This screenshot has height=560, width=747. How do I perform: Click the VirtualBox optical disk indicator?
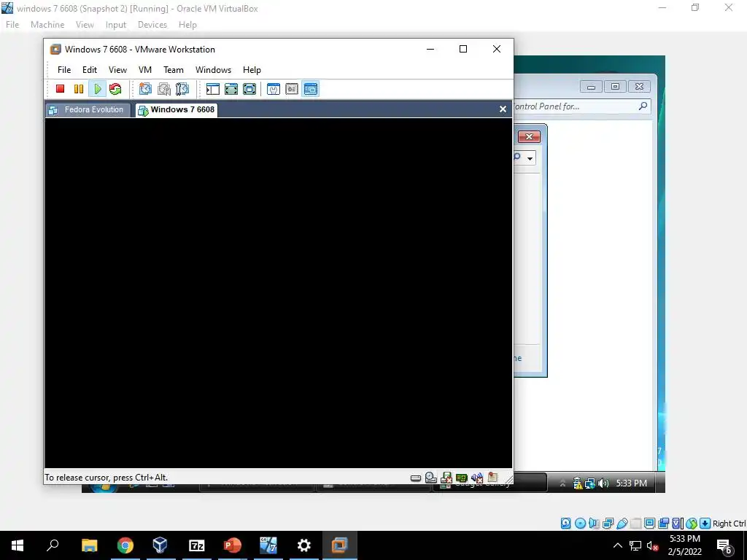[580, 524]
